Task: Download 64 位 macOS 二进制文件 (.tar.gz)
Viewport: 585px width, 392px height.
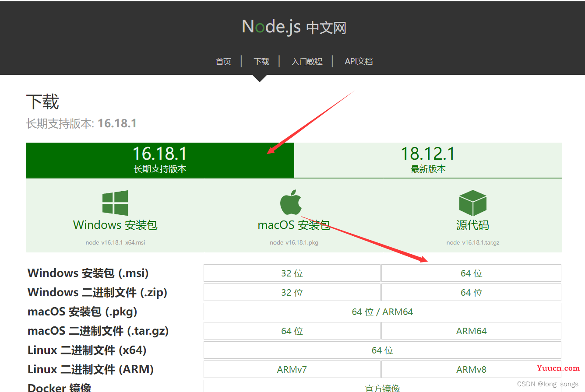Action: pyautogui.click(x=292, y=331)
